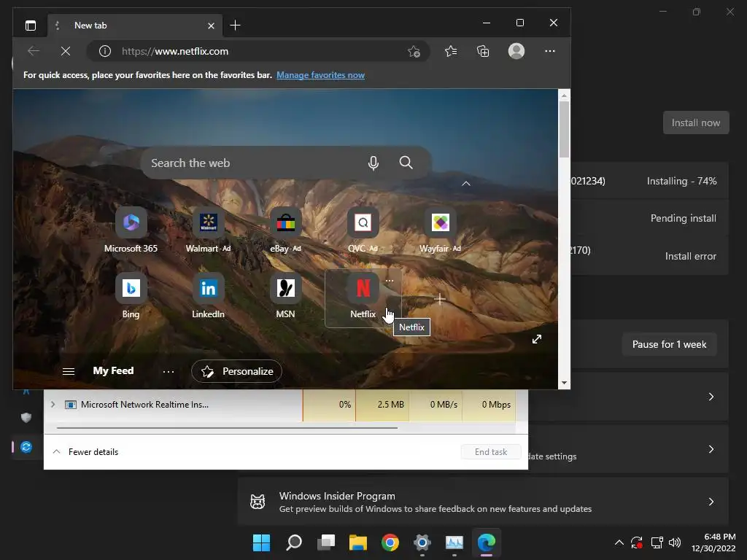Open the Microsoft 365 quick link

pyautogui.click(x=131, y=230)
